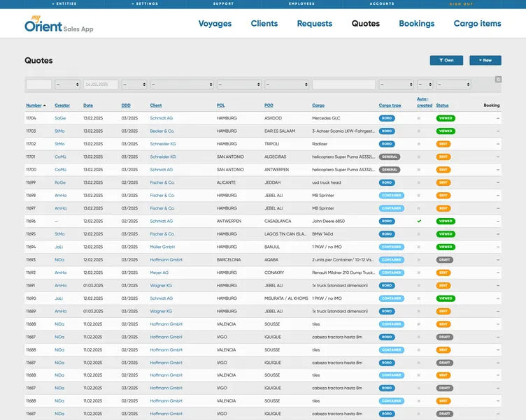Open Support in the top bar
Screen dimensions: 526x420
(223, 3)
